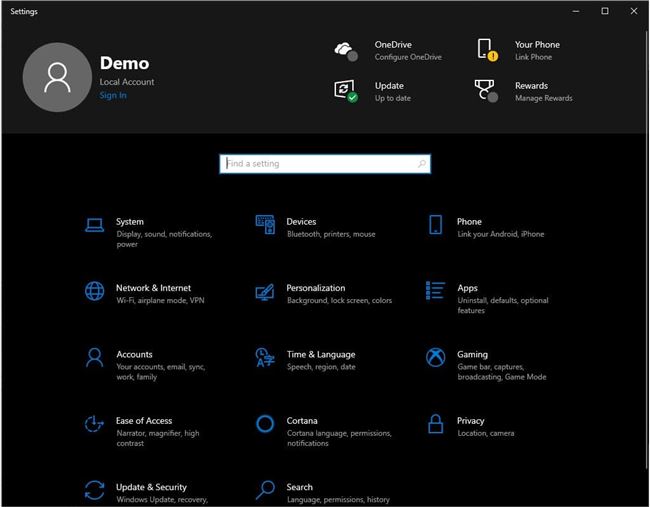Click the Demo user avatar
The height and width of the screenshot is (507, 650).
(x=57, y=77)
